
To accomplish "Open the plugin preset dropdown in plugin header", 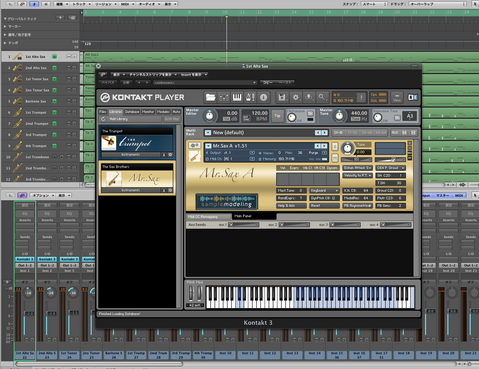I will tap(205, 83).
